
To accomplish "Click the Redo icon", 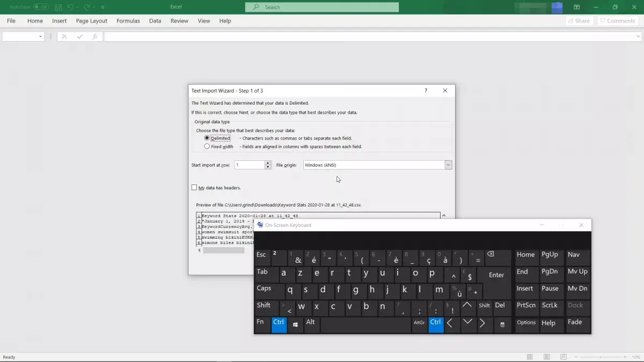I will (x=86, y=8).
